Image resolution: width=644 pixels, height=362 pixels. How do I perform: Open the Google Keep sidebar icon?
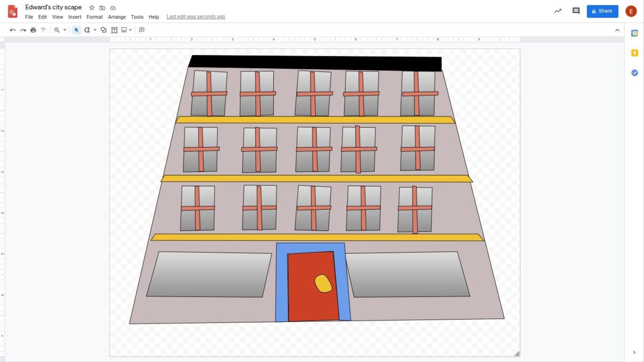tap(634, 53)
